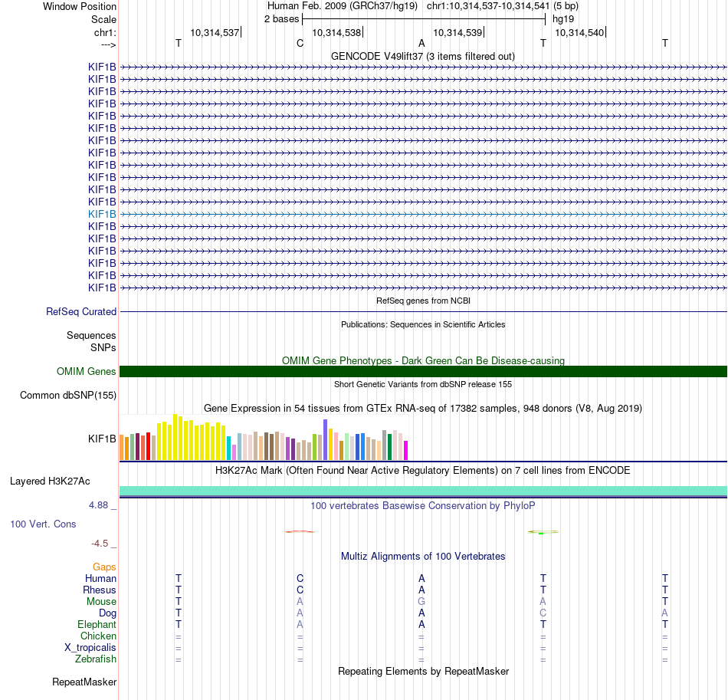Viewport: 728px width, 700px height.
Task: Click the position label 10,314,537
Action: point(215,32)
